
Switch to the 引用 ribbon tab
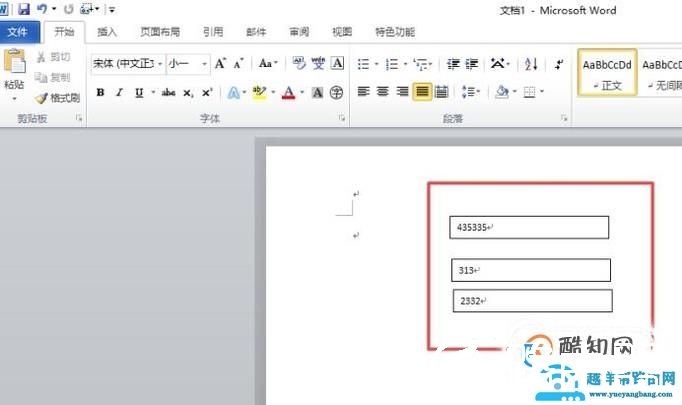click(213, 32)
